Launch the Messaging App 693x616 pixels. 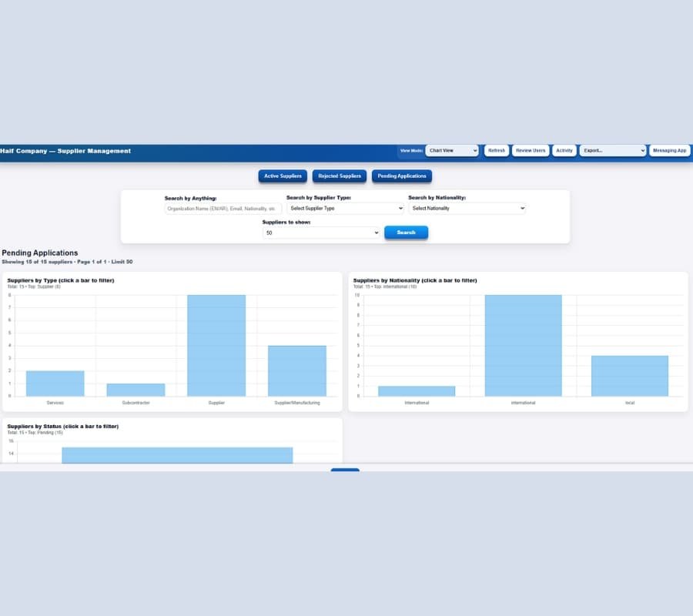click(669, 151)
